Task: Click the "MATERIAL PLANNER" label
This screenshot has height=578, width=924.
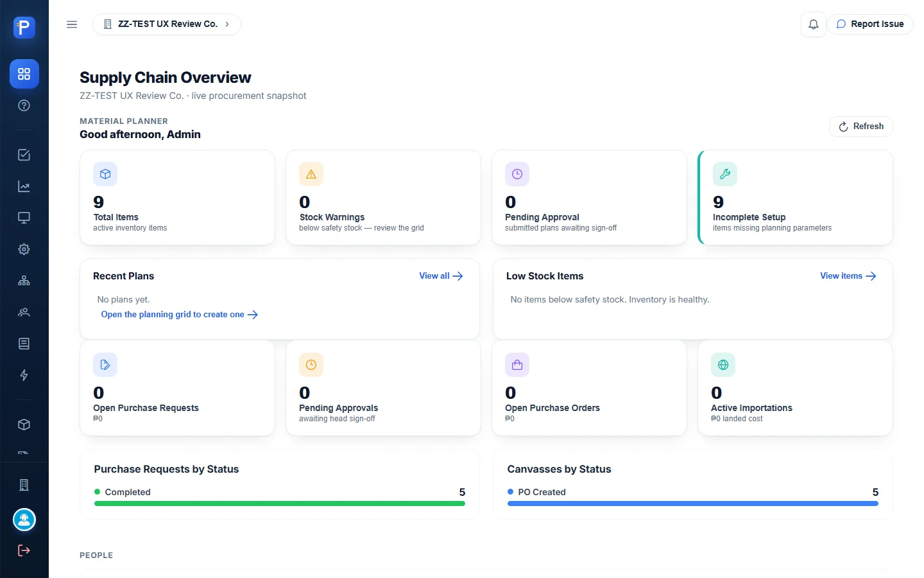Action: point(124,121)
